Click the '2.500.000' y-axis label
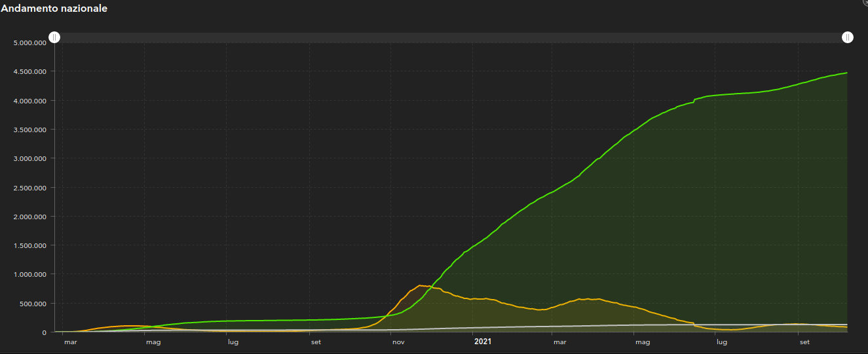 (29, 188)
